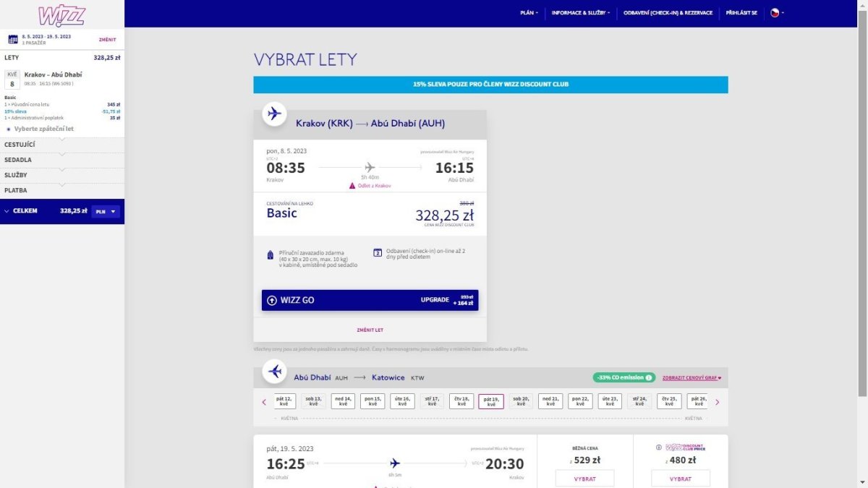Choose regular price 529 zł Vybrat button
This screenshot has width=868, height=488.
[x=584, y=479]
